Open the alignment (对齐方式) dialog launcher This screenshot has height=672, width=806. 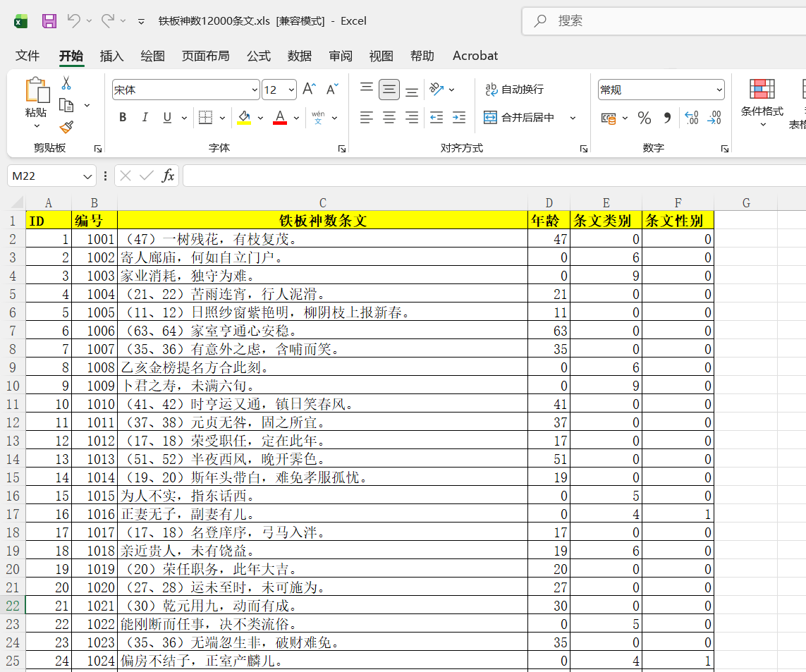point(583,149)
